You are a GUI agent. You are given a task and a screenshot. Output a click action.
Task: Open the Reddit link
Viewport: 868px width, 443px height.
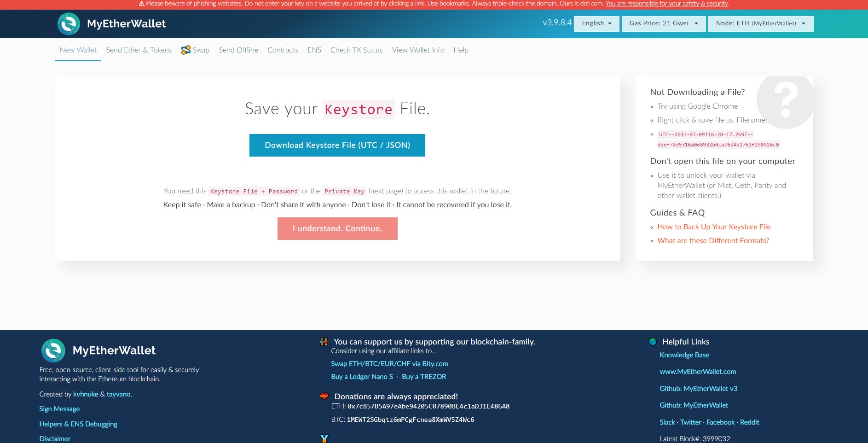pos(750,422)
